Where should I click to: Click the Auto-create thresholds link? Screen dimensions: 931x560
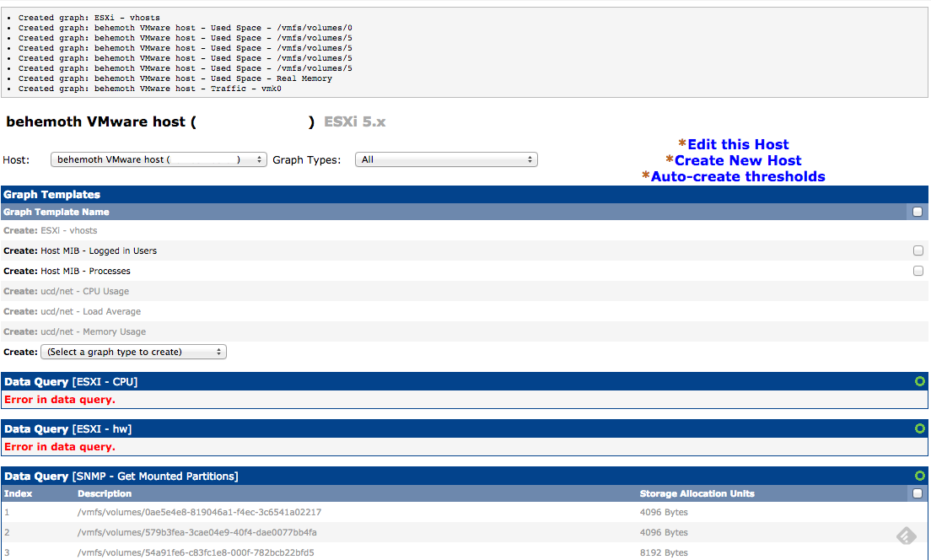[738, 176]
